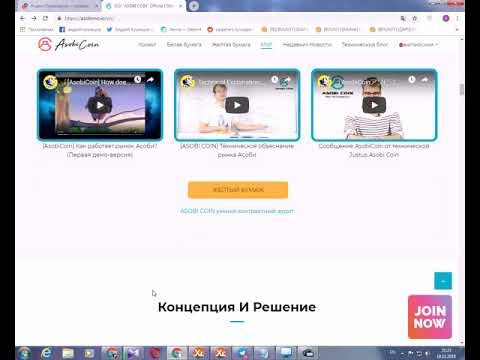Image resolution: width=480 pixels, height=360 pixels.
Task: Open the Twitter bookmark
Action: coord(130,29)
